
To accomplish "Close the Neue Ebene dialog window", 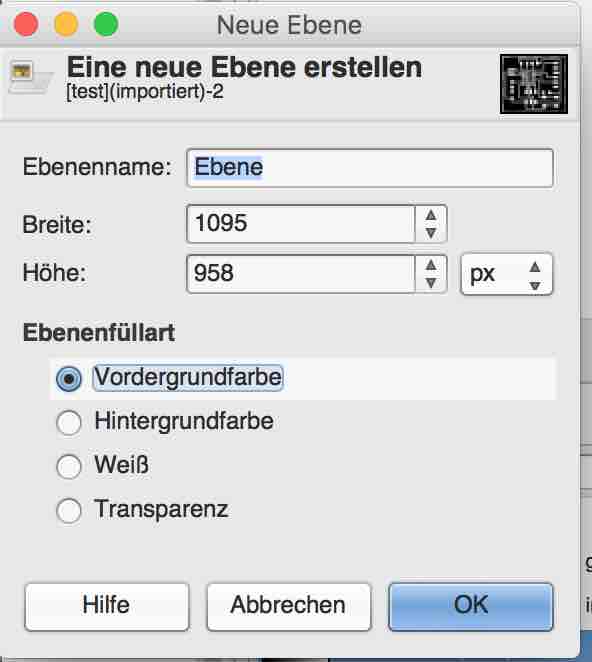I will point(26,24).
